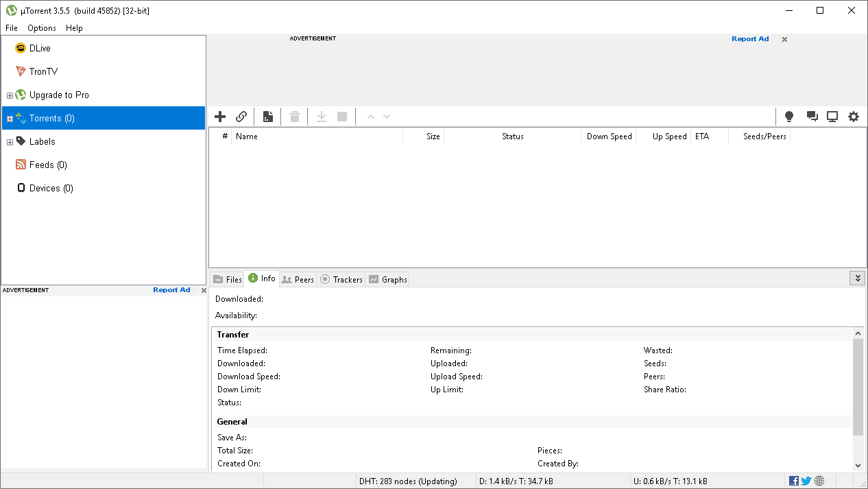The width and height of the screenshot is (868, 489).
Task: Click the lightbulb bundles icon
Action: 789,117
